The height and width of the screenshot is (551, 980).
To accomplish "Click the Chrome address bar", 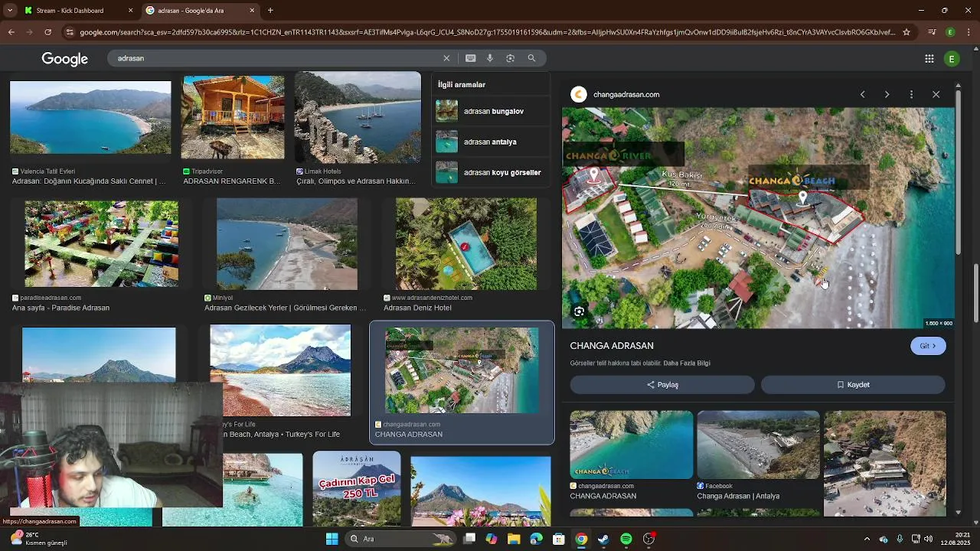I will pos(486,32).
